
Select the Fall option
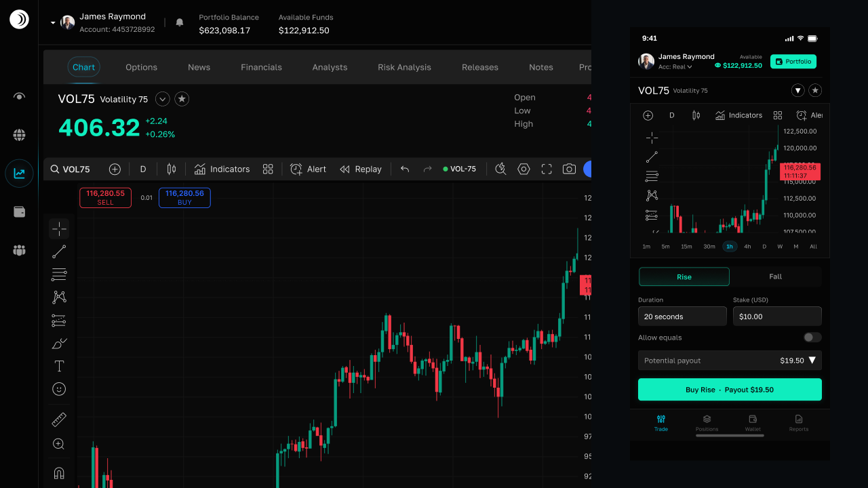point(776,277)
